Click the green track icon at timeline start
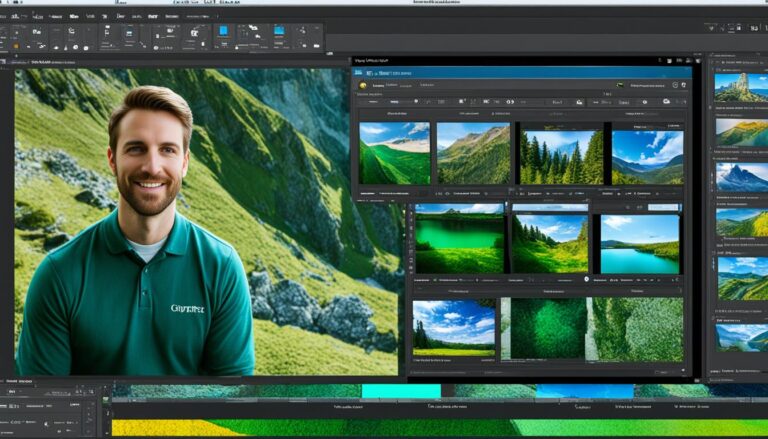768x439 pixels. pos(105,400)
